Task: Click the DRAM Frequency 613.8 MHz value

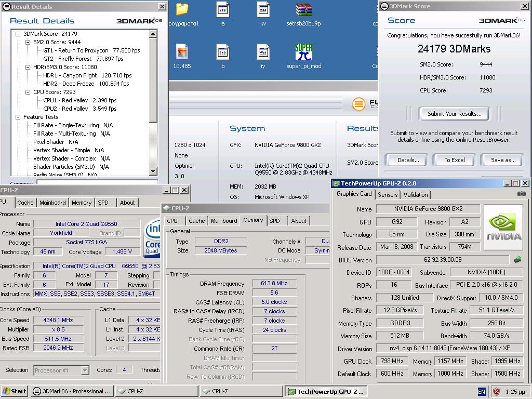Action: (x=274, y=283)
